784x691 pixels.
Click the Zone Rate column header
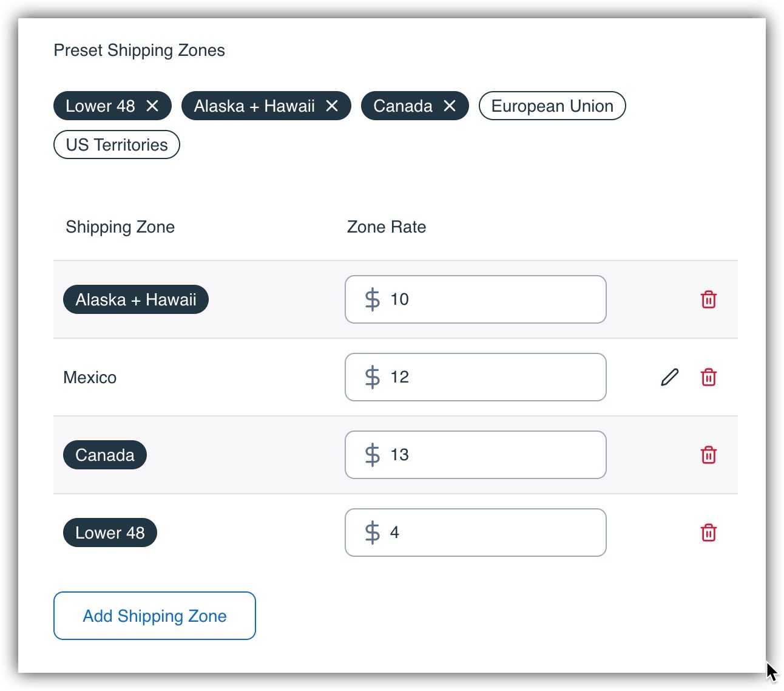(x=386, y=227)
